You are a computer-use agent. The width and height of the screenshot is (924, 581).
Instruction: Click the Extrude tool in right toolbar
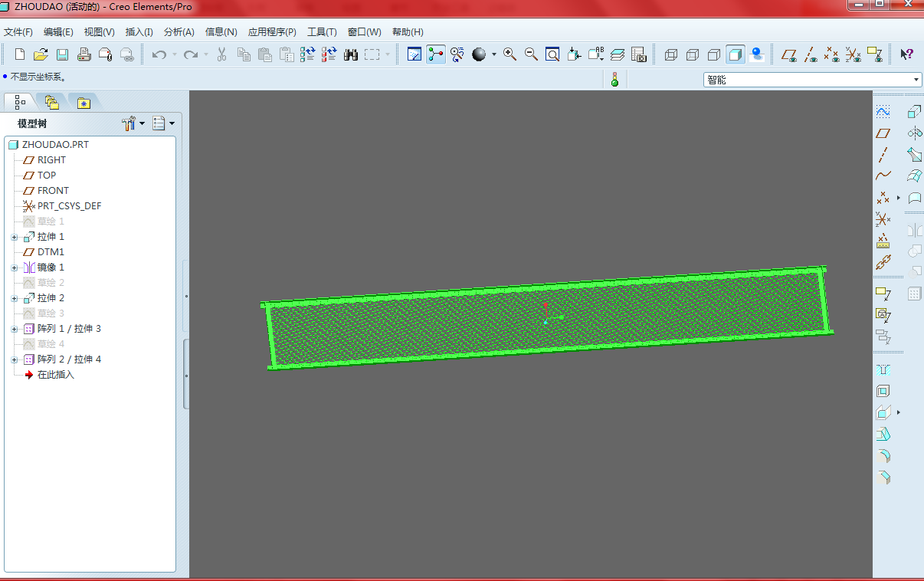pos(914,112)
